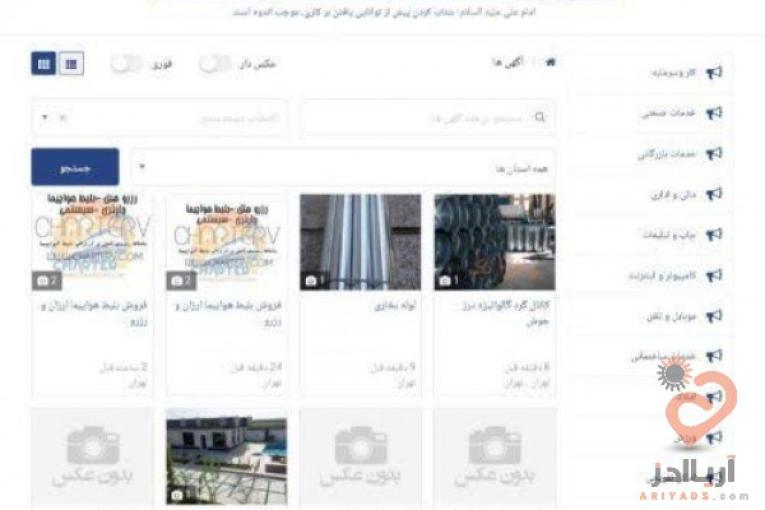765x510 pixels.
Task: Click the 2 ساعت قبل timestamp text
Action: (123, 367)
